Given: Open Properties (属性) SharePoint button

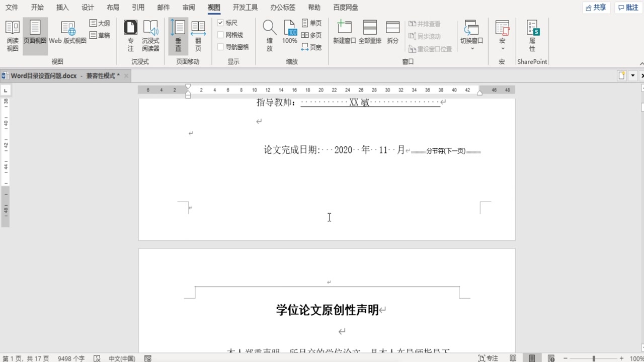Looking at the screenshot, I should point(532,36).
